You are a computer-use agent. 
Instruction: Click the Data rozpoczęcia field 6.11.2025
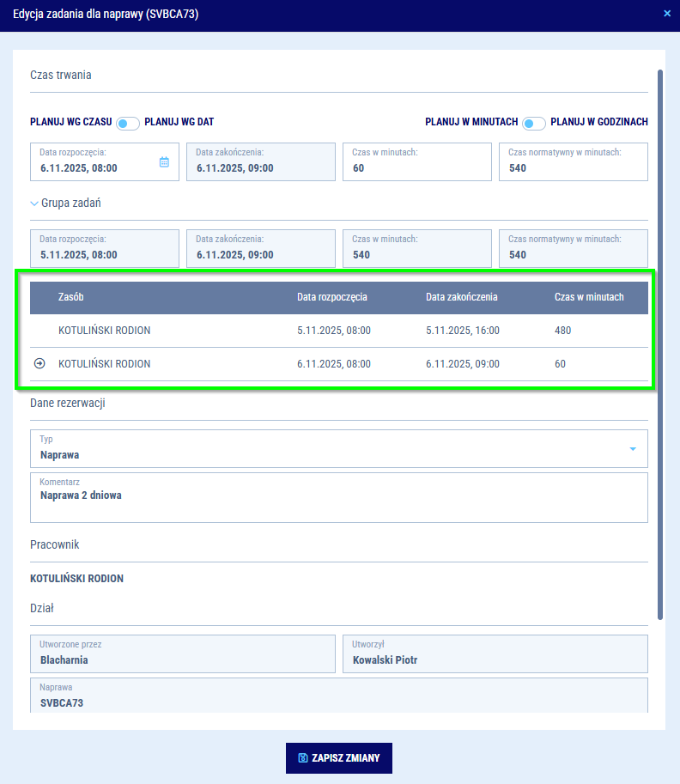(x=94, y=162)
